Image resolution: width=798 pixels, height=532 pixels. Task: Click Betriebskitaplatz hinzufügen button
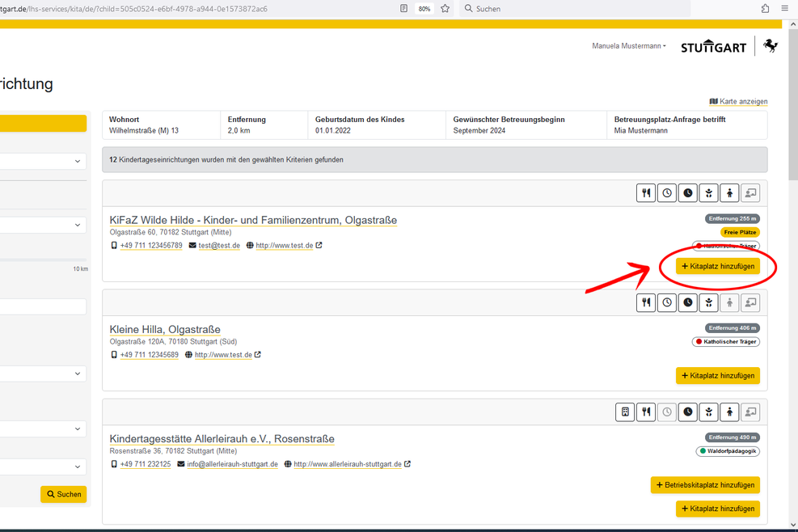(x=705, y=485)
